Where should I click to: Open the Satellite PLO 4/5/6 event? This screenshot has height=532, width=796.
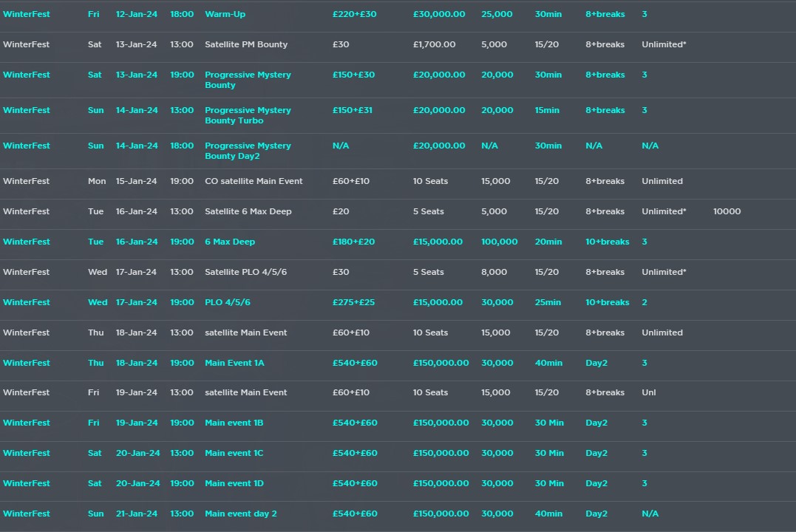point(245,272)
